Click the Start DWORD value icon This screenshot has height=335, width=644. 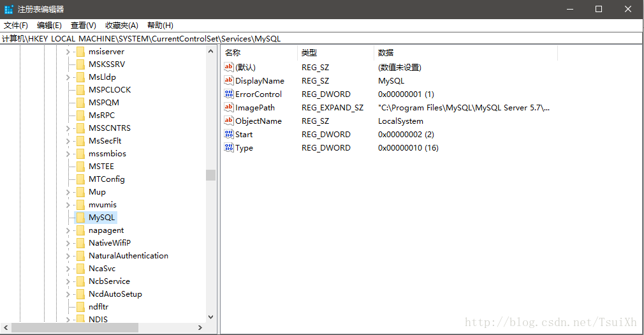coord(229,135)
